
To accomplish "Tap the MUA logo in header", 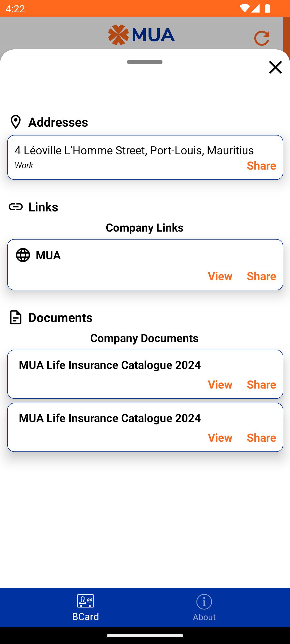I will click(x=142, y=35).
